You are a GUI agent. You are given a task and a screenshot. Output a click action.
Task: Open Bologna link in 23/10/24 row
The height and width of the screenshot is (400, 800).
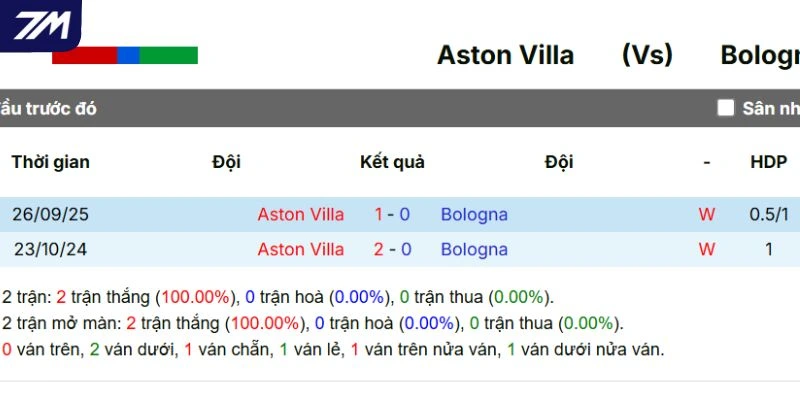click(474, 249)
